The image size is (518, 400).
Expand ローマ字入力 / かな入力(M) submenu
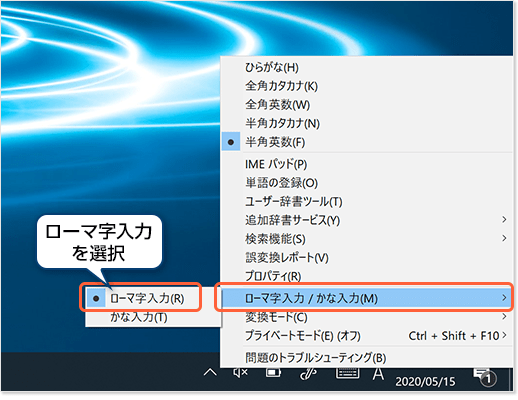[x=367, y=298]
